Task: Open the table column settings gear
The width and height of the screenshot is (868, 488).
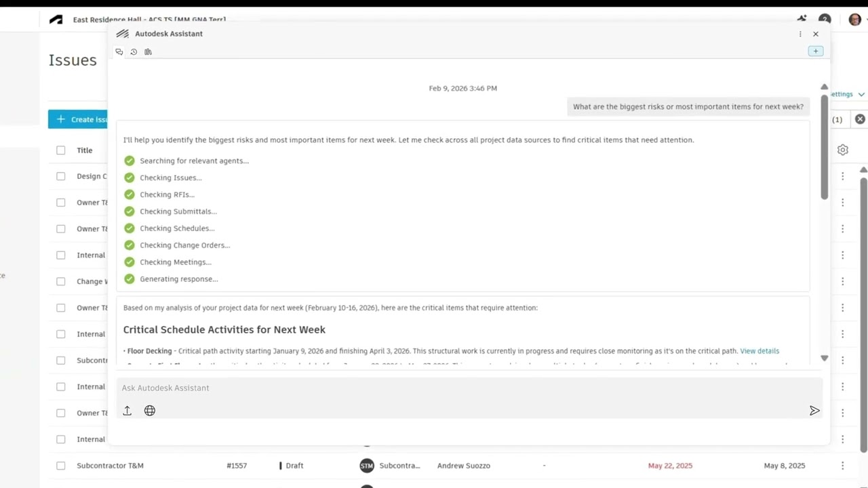Action: tap(843, 150)
